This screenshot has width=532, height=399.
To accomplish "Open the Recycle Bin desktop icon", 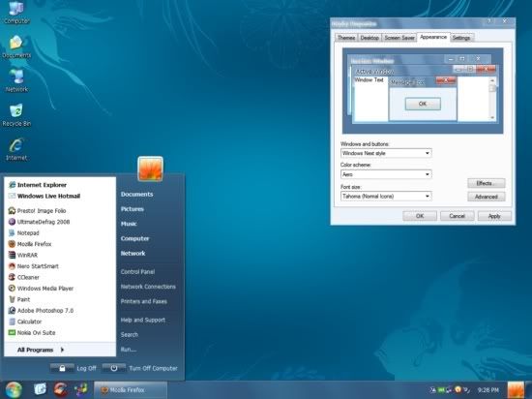I will (16, 115).
